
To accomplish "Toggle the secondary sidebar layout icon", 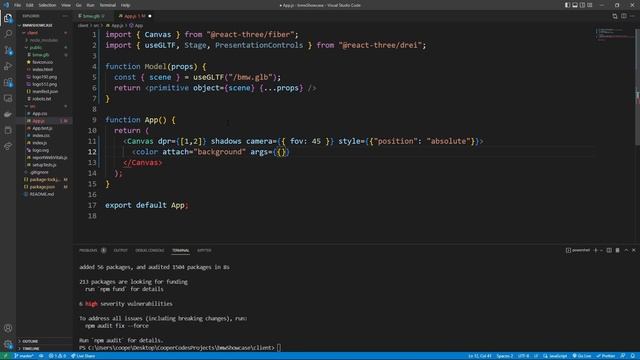I will [582, 5].
